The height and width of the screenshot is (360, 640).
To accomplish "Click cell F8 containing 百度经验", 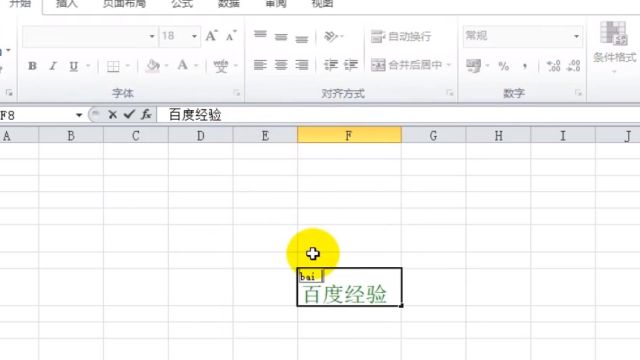I will [x=349, y=287].
